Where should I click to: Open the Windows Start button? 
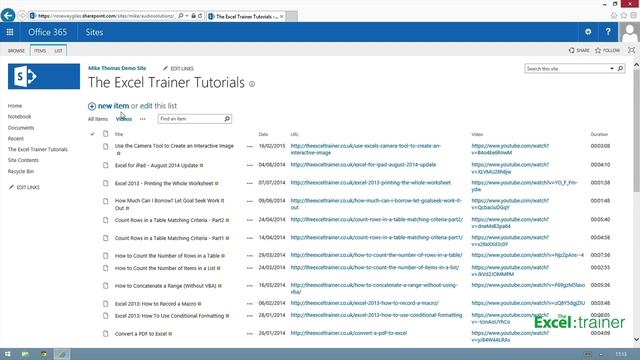[8, 354]
